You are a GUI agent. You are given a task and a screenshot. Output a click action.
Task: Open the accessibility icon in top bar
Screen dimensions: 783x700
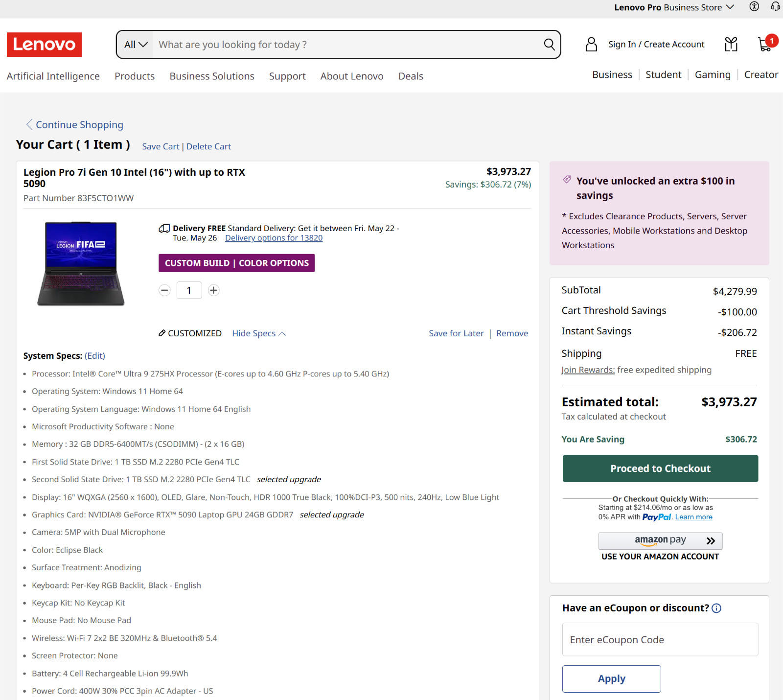pyautogui.click(x=754, y=7)
